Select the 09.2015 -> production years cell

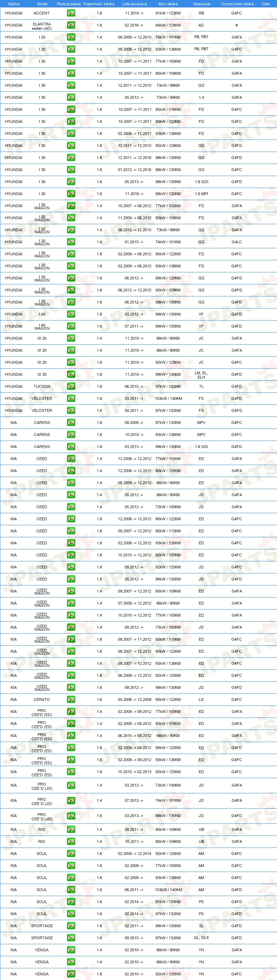(x=134, y=938)
